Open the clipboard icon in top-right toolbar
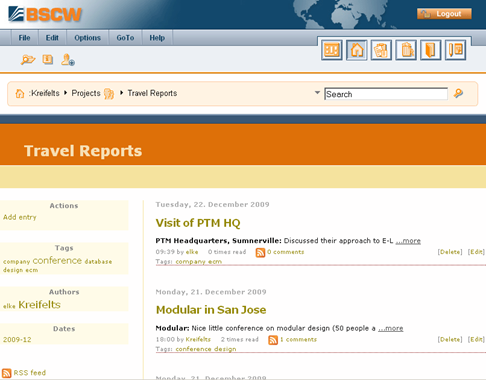This screenshot has width=486, height=380. tap(381, 50)
